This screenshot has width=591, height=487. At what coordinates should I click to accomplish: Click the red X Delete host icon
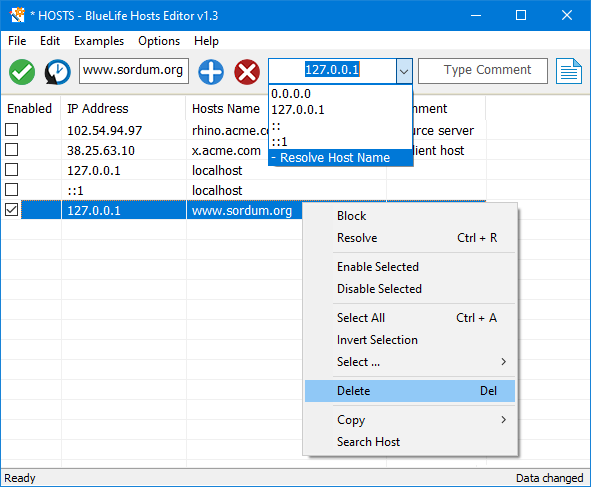click(247, 72)
